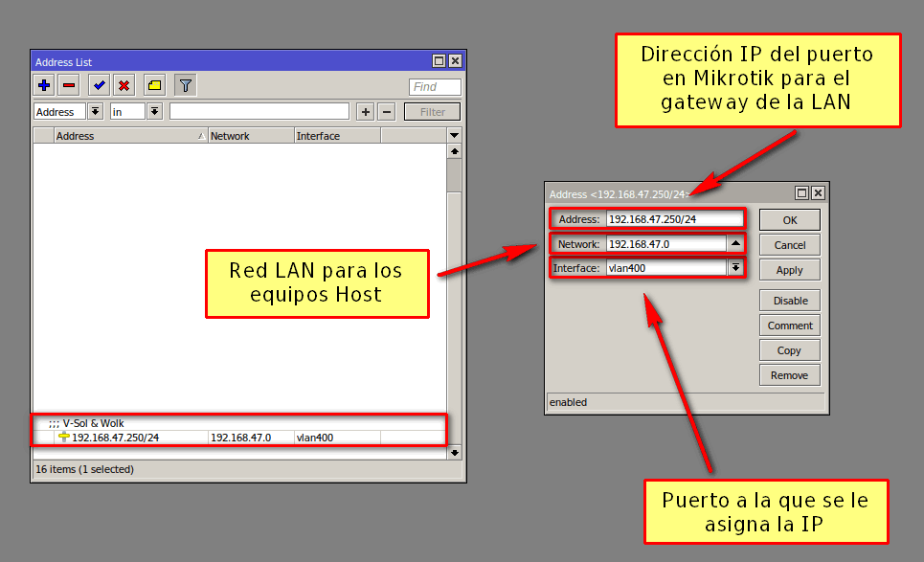
Task: Click the Comment button
Action: (x=790, y=326)
